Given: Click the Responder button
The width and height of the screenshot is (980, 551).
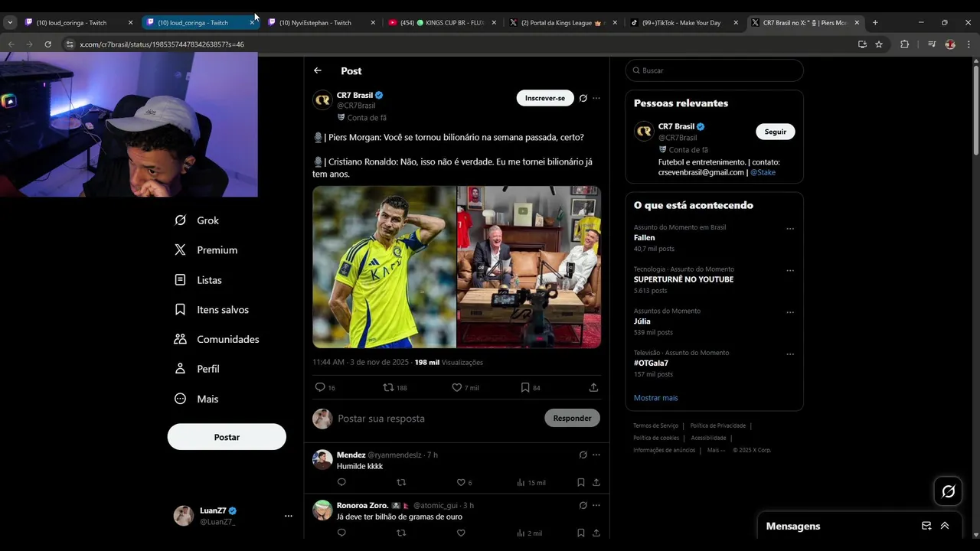Looking at the screenshot, I should pos(572,418).
